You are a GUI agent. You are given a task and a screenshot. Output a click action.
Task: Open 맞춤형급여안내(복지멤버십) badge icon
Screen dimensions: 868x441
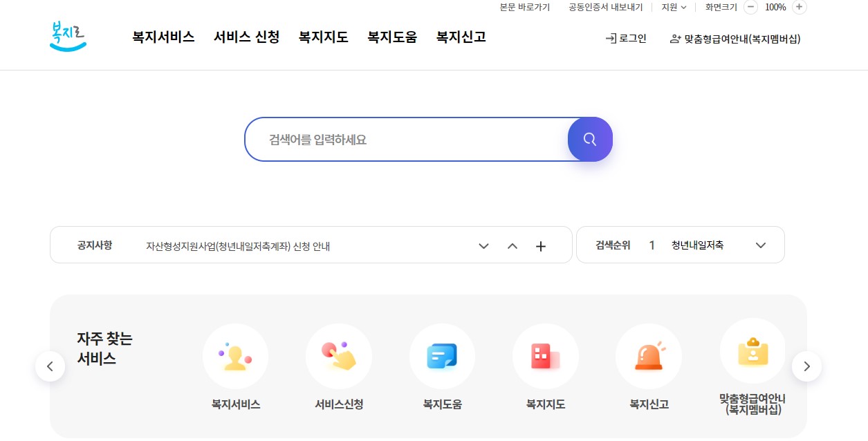coord(752,351)
